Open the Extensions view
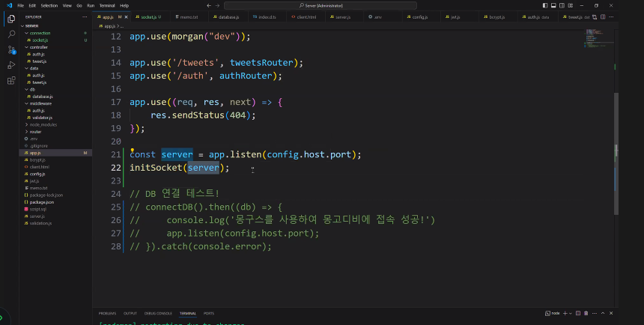Viewport: 644px width, 325px height. click(11, 80)
